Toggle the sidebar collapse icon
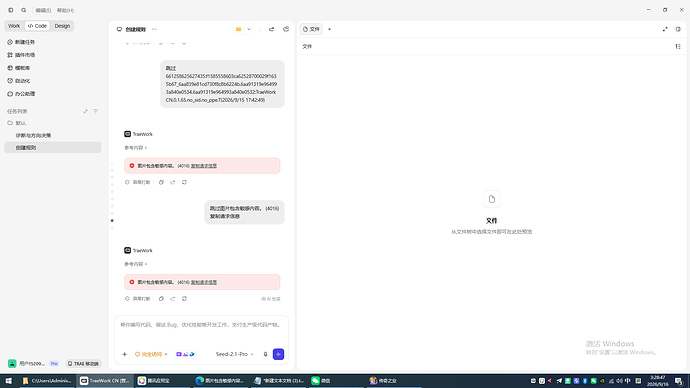 point(11,10)
